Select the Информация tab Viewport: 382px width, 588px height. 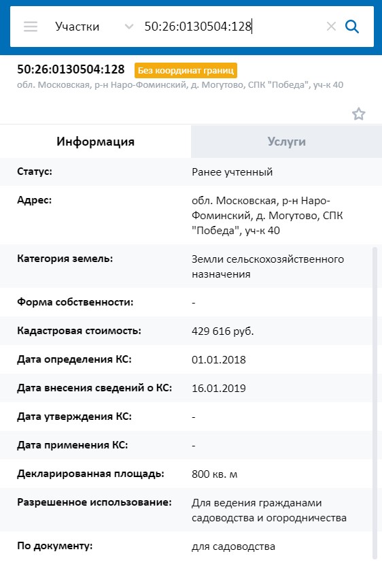click(x=95, y=142)
